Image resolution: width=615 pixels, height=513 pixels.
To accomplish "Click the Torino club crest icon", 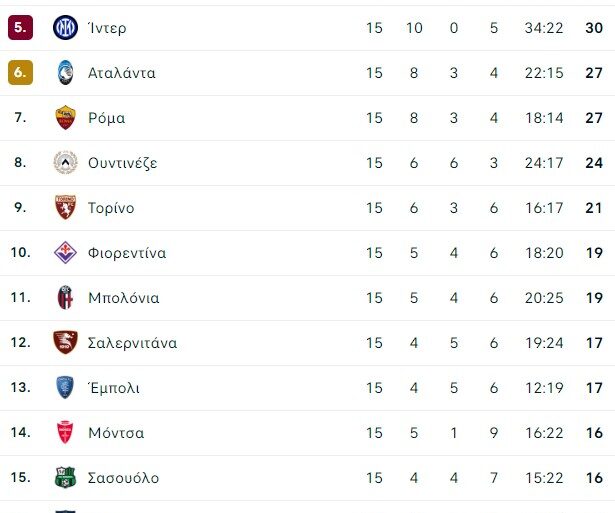I will click(x=65, y=208).
